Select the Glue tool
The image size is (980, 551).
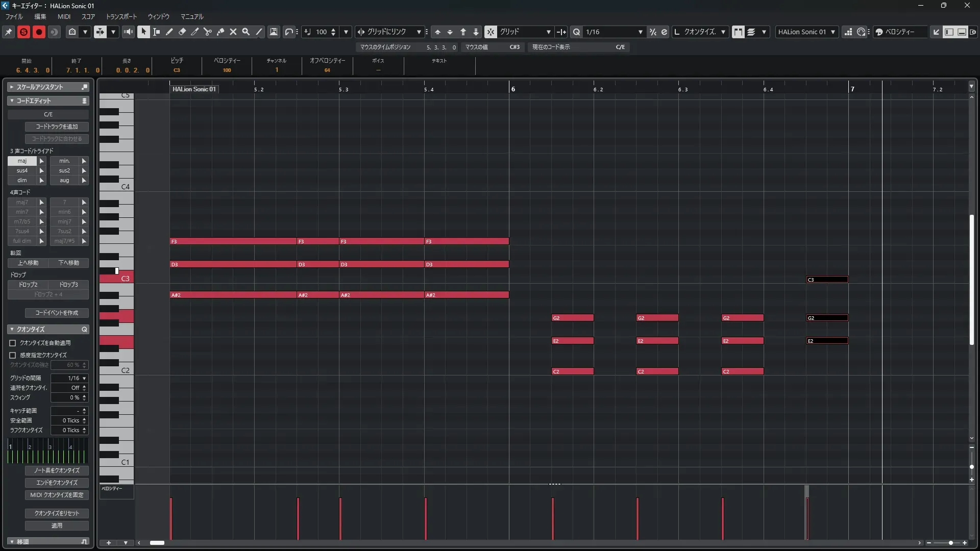pyautogui.click(x=220, y=32)
